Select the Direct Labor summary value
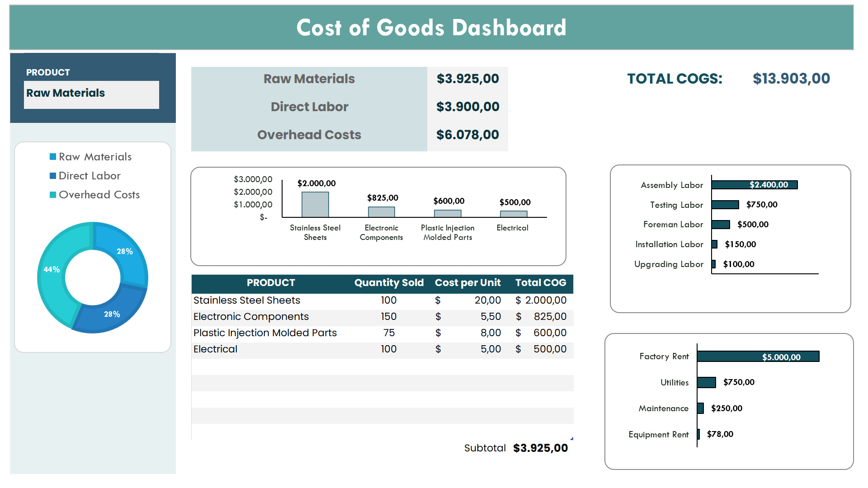868x488 pixels. (468, 107)
